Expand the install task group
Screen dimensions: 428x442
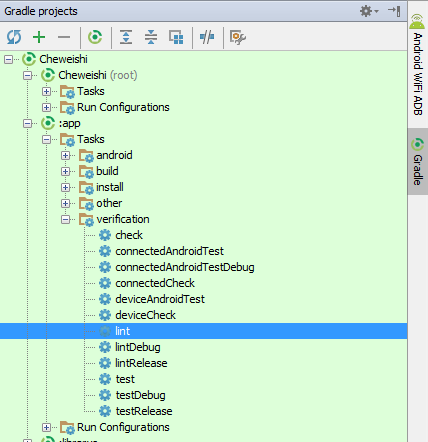[66, 187]
